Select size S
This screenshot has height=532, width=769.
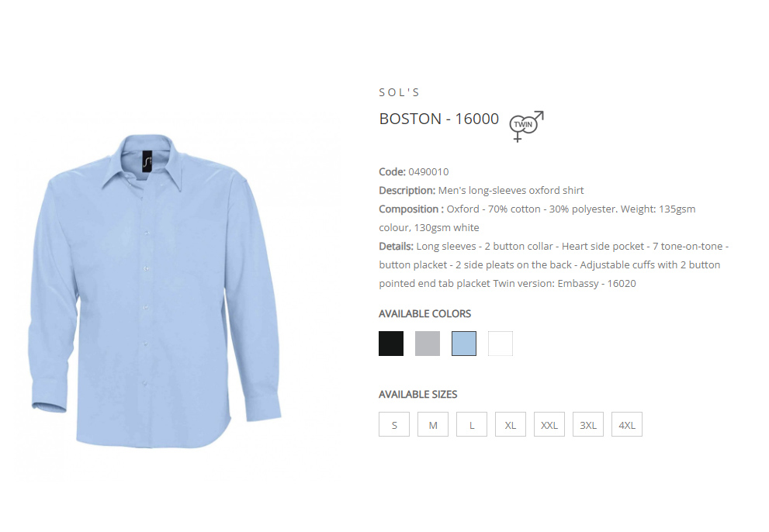(x=394, y=425)
